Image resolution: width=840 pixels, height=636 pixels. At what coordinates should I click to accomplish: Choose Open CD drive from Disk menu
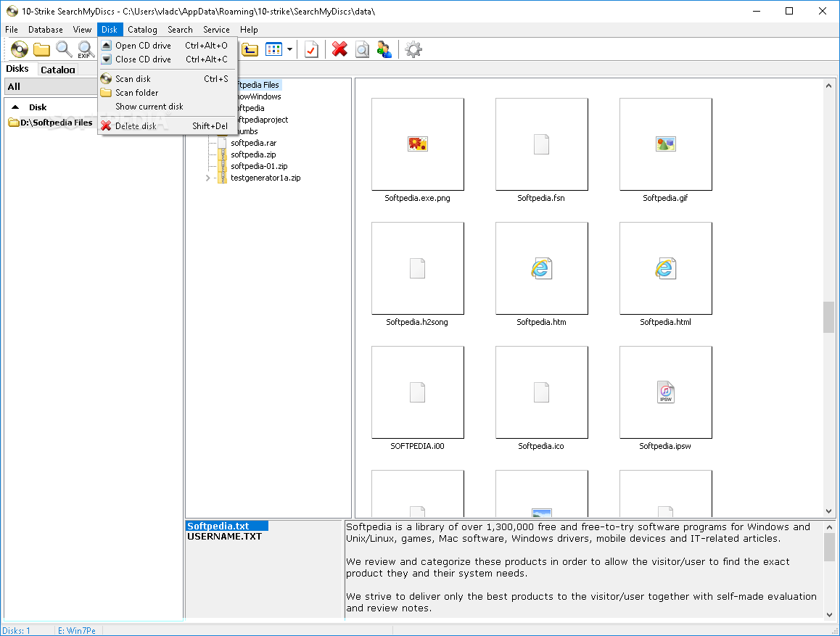pos(167,46)
